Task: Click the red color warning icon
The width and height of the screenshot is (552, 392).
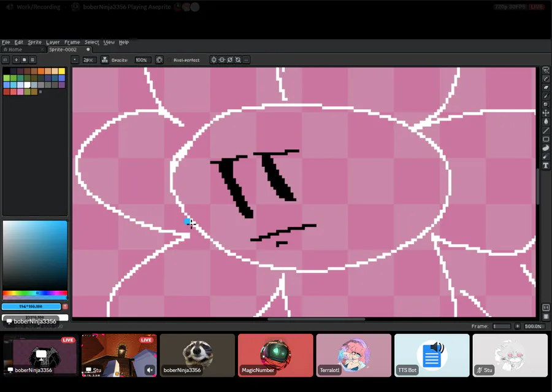Action: tap(65, 307)
